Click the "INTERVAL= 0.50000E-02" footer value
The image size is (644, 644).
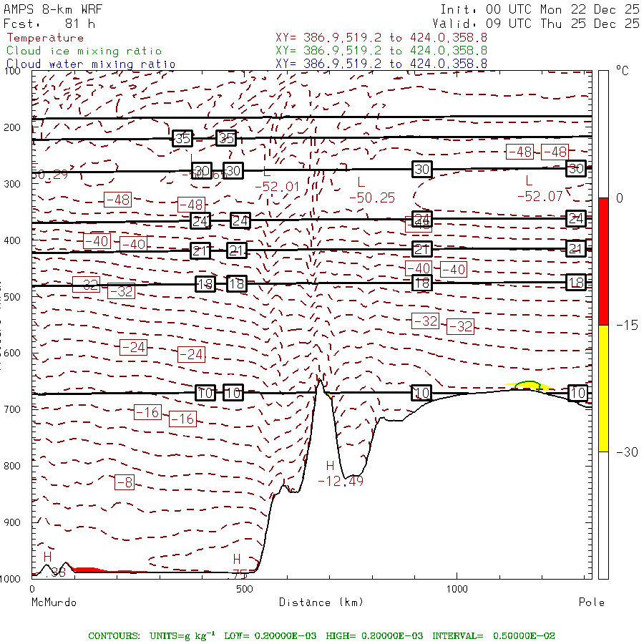493,636
